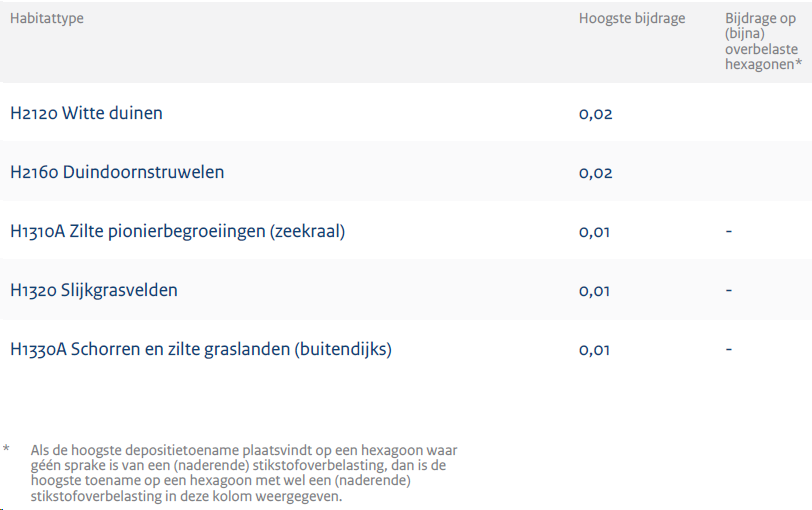Click the dash in the Schorren row
This screenshot has height=510, width=812.
click(x=729, y=349)
